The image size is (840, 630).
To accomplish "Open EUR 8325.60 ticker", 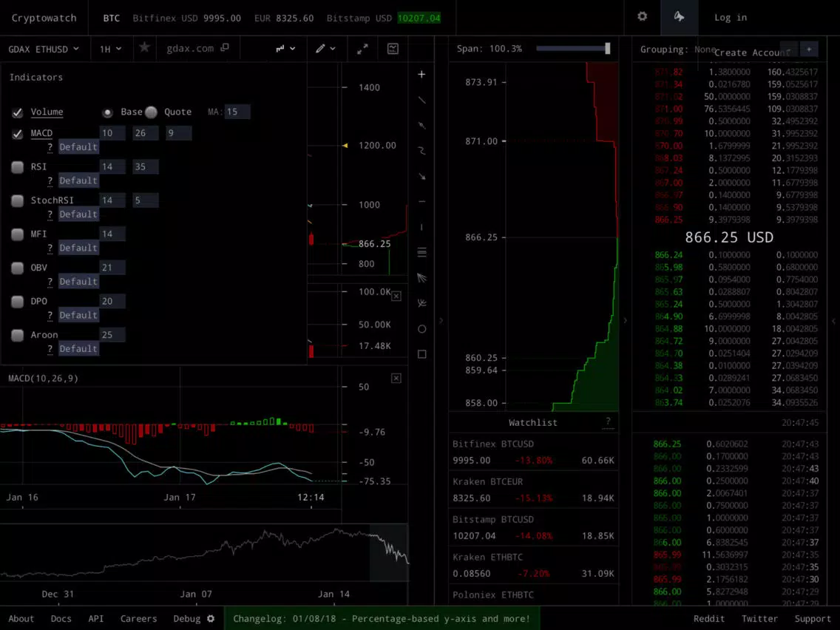I will pyautogui.click(x=284, y=18).
